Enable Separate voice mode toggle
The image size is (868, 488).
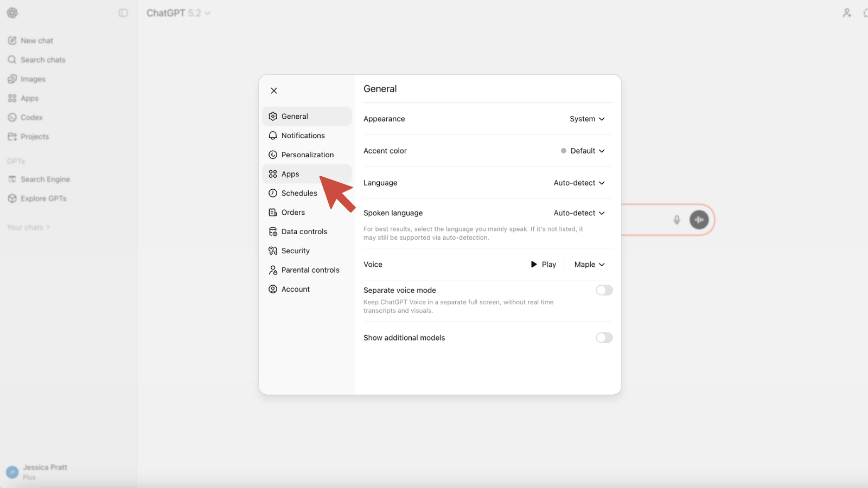coord(604,291)
